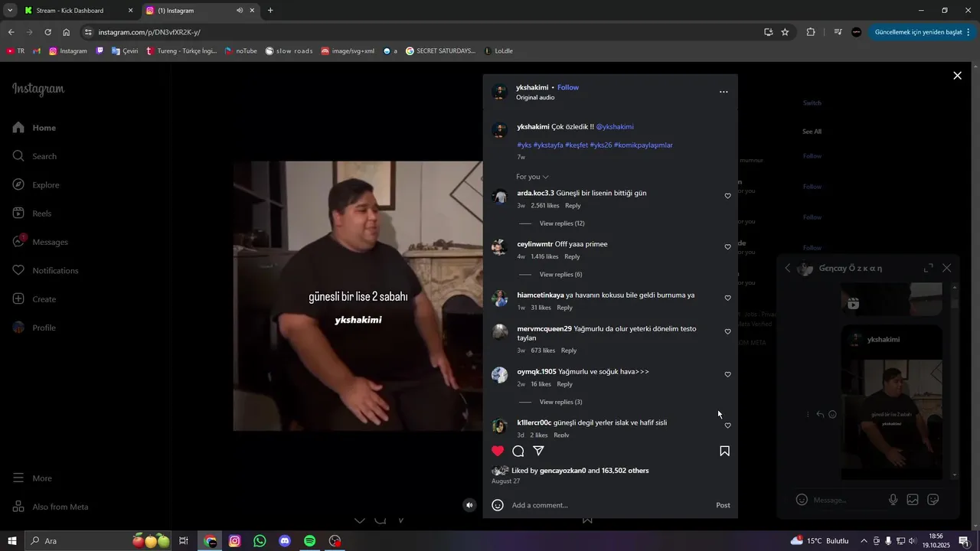This screenshot has height=551, width=980.
Task: Click 'Güncellemek için yeniden başlat' button
Action: pyautogui.click(x=923, y=32)
